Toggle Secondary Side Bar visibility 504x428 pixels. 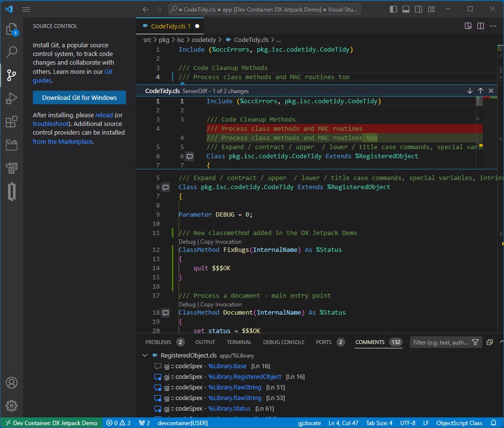418,9
